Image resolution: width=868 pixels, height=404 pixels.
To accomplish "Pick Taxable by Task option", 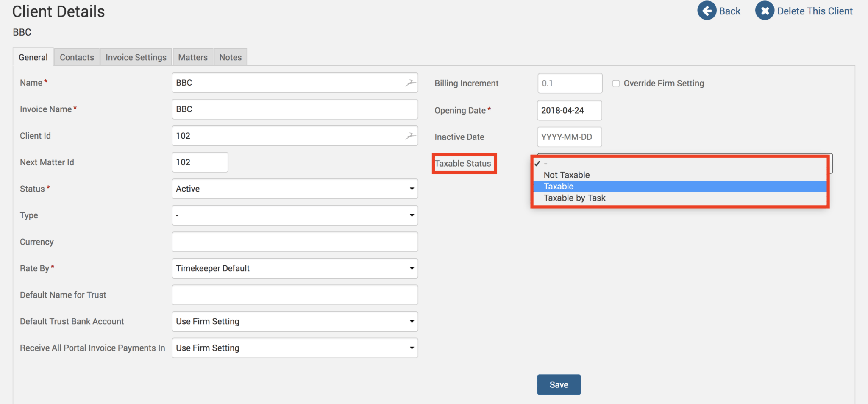I will (x=574, y=198).
